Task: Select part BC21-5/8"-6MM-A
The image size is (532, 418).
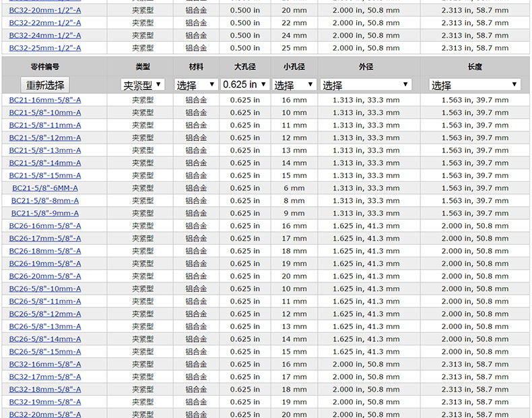Action: click(45, 188)
